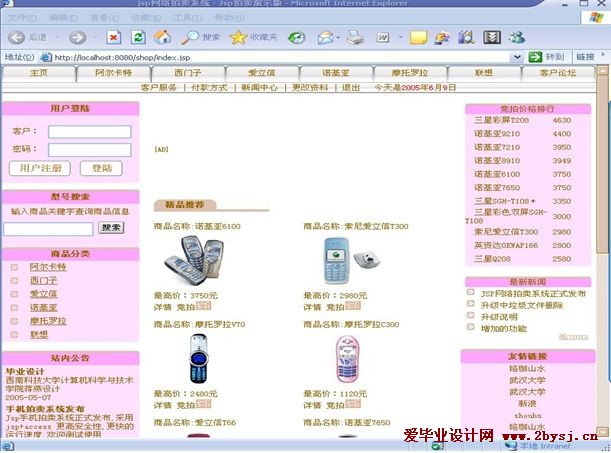Click bid icon under 摩托罗拉C300

(x=353, y=404)
